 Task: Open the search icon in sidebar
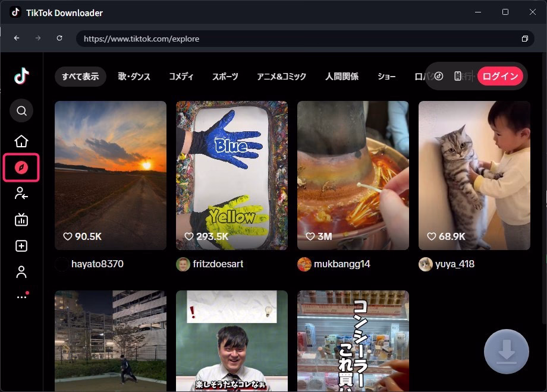click(x=21, y=111)
